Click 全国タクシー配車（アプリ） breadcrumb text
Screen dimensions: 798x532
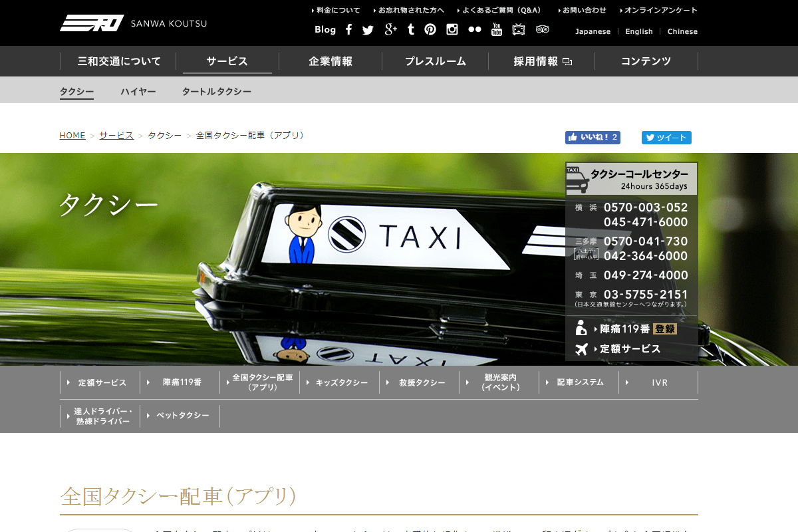click(251, 136)
